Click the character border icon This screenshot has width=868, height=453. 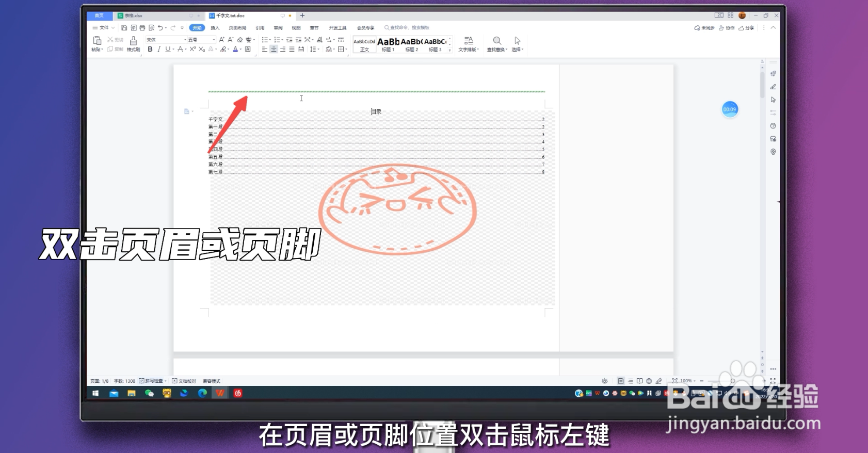coord(248,50)
